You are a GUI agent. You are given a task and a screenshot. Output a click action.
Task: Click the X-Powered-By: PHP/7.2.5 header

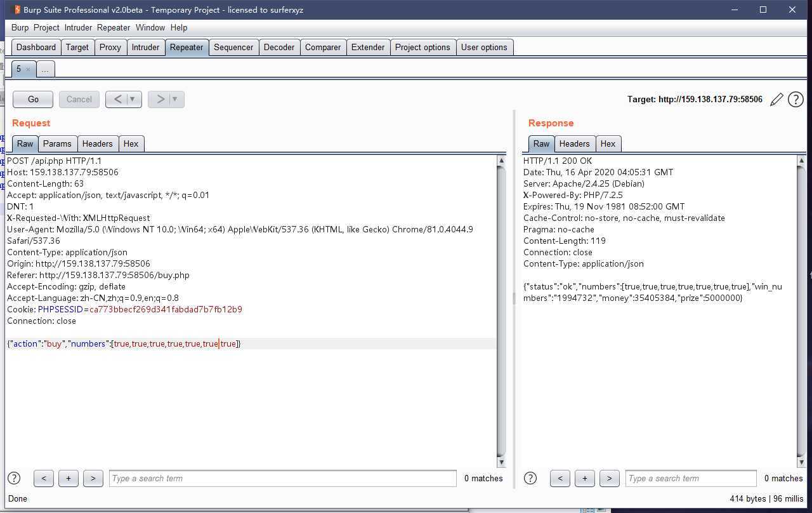pos(573,195)
